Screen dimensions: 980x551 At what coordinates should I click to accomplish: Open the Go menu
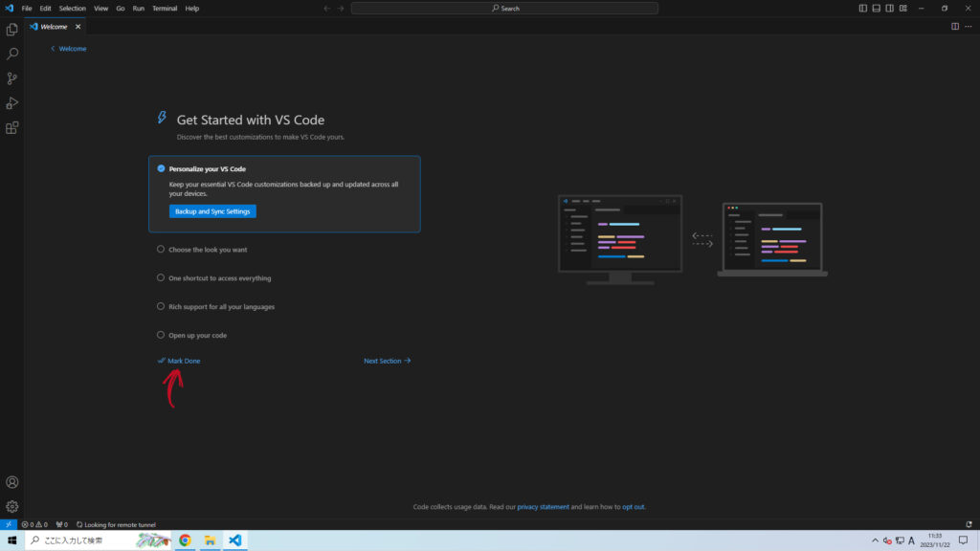[x=120, y=8]
